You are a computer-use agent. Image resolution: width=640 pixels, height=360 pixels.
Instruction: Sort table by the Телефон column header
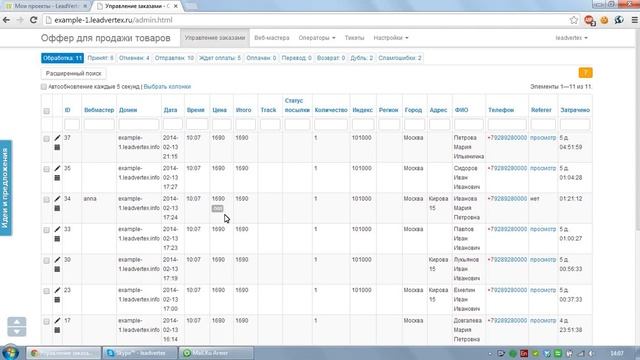501,110
